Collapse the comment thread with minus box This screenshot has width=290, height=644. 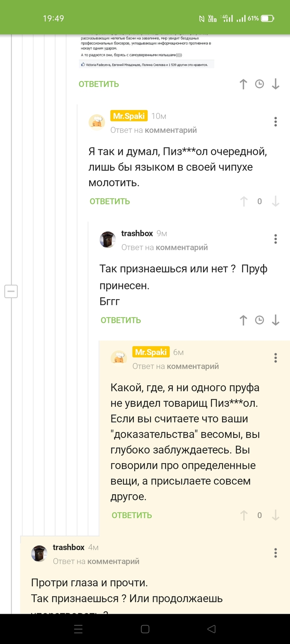pyautogui.click(x=11, y=291)
